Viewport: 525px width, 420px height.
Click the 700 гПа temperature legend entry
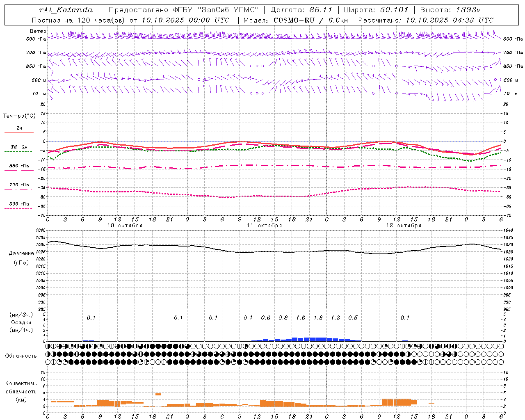pyautogui.click(x=19, y=187)
